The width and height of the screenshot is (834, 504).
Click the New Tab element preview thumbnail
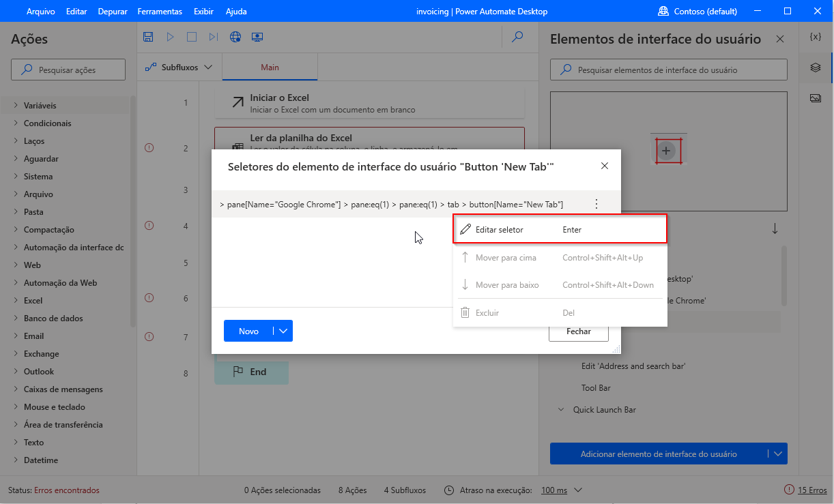pos(668,150)
